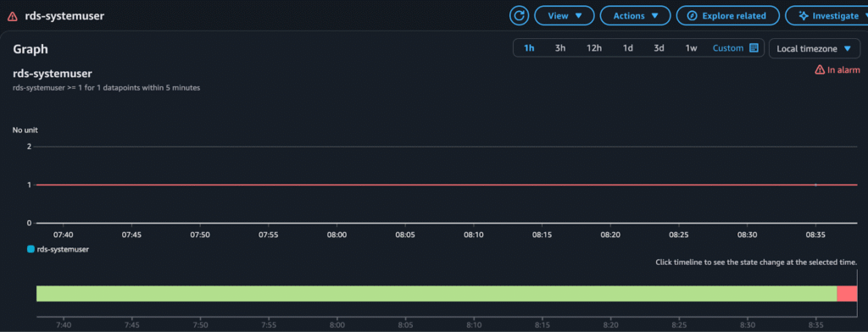Select the 3d time range
This screenshot has width=868, height=332.
[x=659, y=48]
